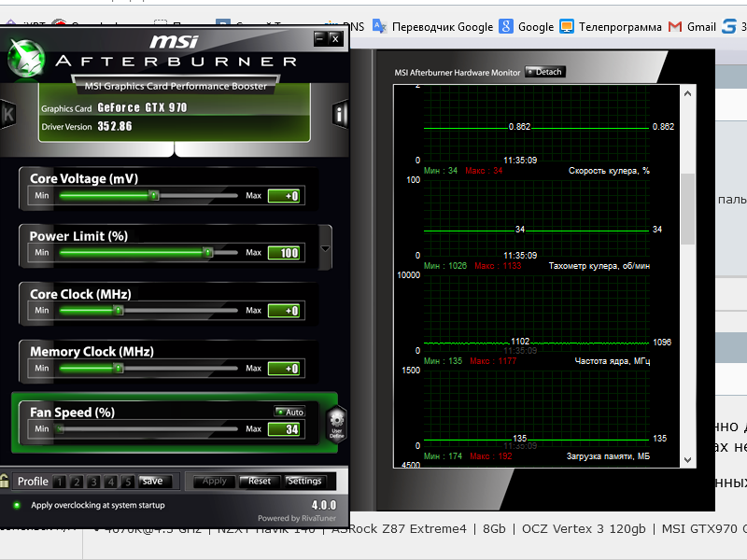Click the Teleprogramma TV bookmark icon
Image resolution: width=747 pixels, height=560 pixels.
[567, 27]
